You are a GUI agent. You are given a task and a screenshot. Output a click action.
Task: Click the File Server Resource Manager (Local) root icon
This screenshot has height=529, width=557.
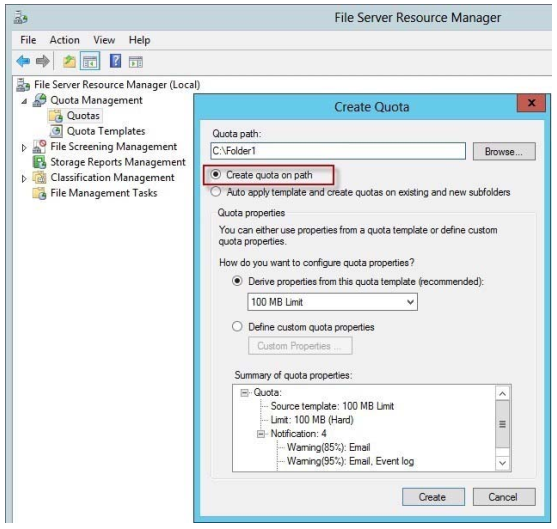tap(23, 85)
